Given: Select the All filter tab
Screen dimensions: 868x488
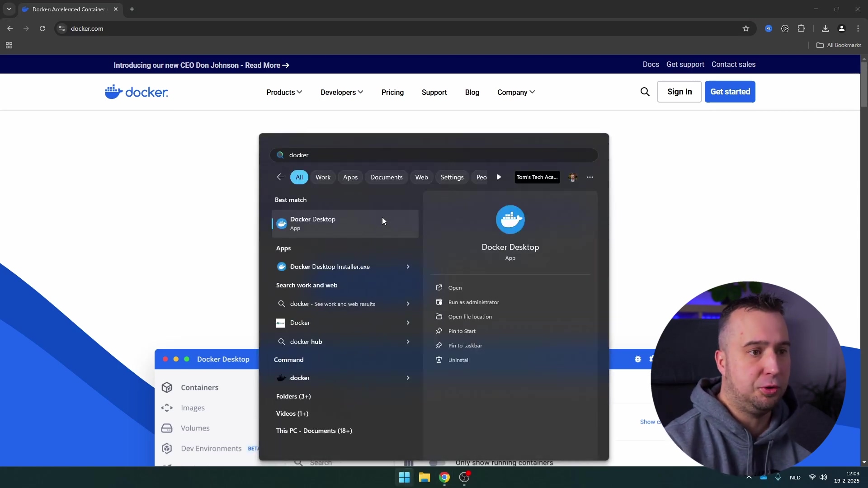Looking at the screenshot, I should (299, 177).
